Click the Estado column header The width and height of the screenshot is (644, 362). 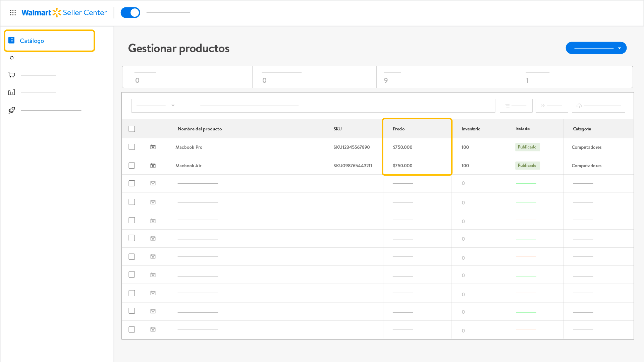(x=523, y=128)
